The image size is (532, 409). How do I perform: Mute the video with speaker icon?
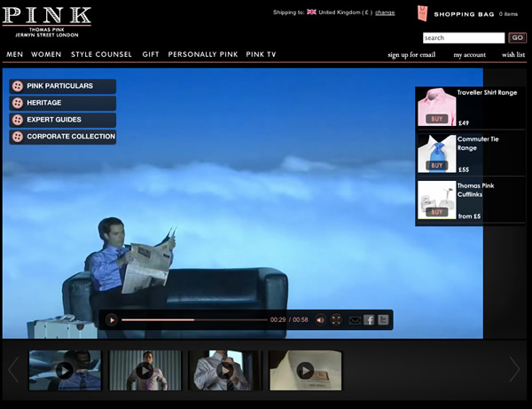pyautogui.click(x=320, y=319)
